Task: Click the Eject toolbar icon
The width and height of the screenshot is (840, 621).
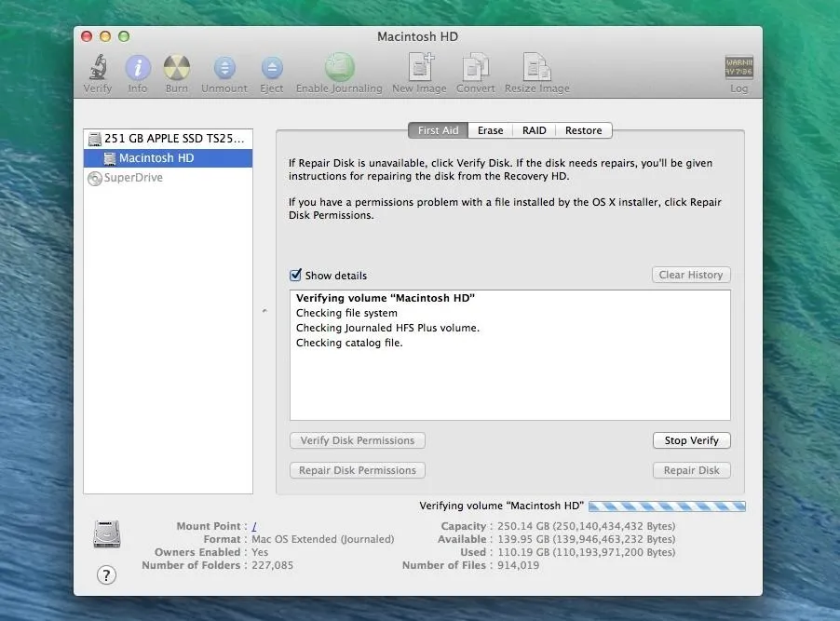Action: pos(272,68)
